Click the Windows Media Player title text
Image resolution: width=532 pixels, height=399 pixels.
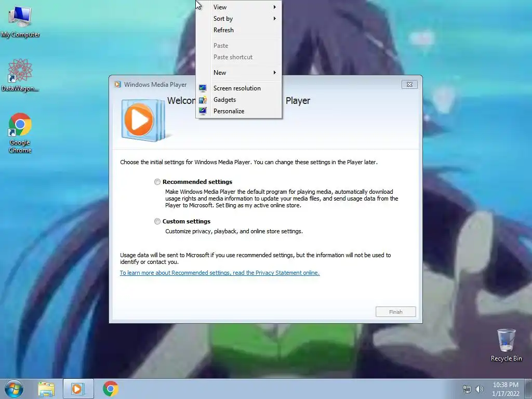click(155, 85)
